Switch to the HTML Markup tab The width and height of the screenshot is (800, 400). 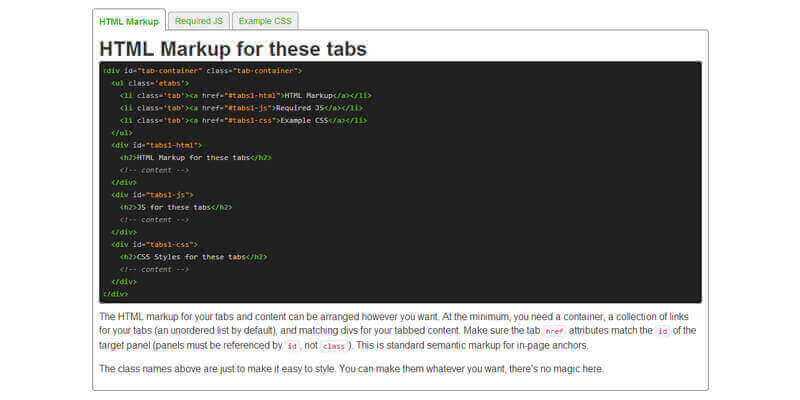coord(129,20)
